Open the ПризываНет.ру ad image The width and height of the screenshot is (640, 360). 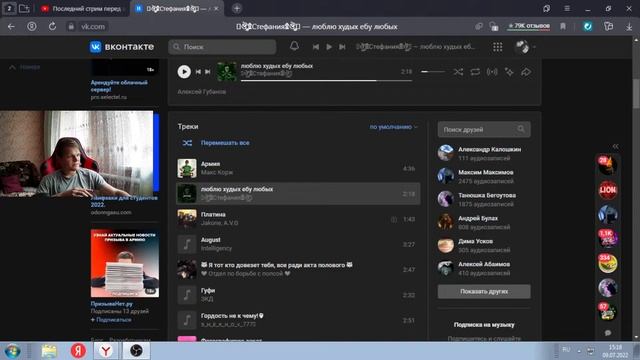[x=124, y=263]
